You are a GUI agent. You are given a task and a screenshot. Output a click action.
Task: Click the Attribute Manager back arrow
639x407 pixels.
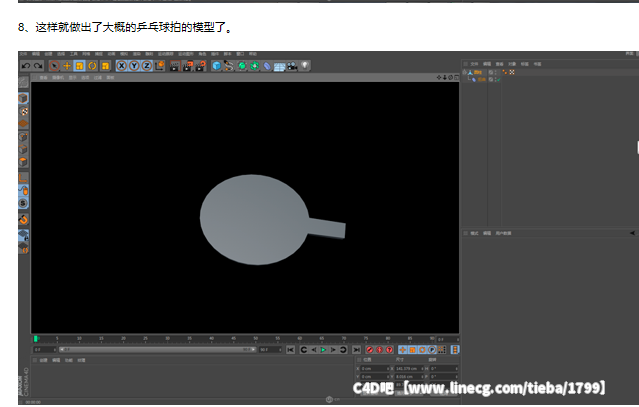pos(632,233)
